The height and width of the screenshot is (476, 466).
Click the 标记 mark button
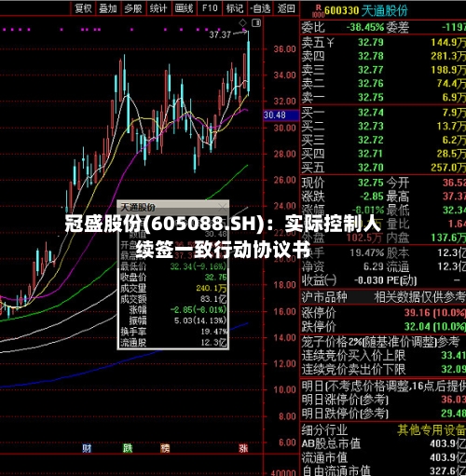[235, 8]
